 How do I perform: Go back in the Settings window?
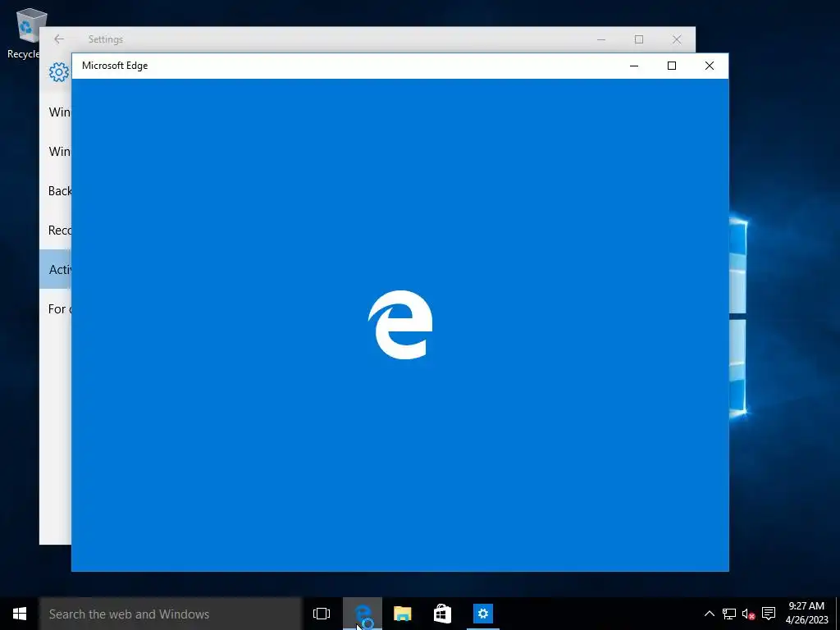(x=59, y=39)
